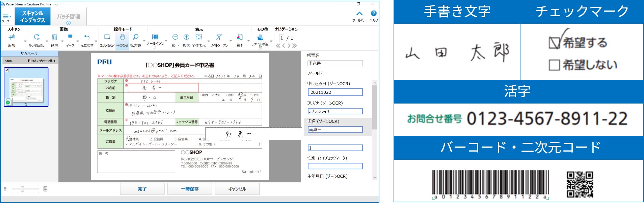Click the 元に戻す undo icon
The width and height of the screenshot is (644, 203).
point(87,37)
